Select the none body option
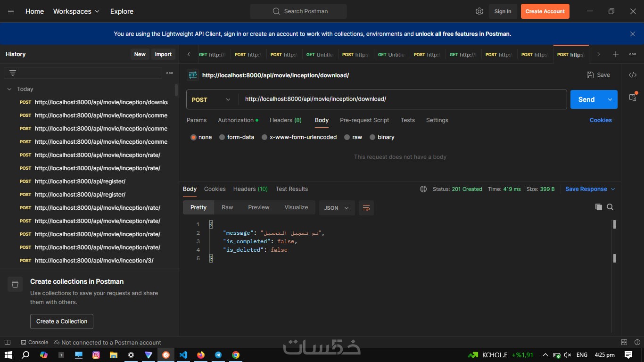This screenshot has height=362, width=644. (x=201, y=137)
